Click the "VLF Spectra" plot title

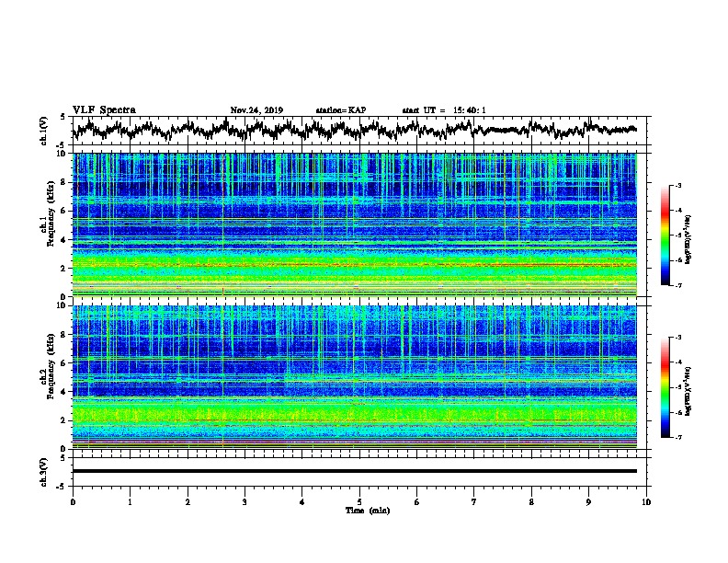[x=104, y=110]
